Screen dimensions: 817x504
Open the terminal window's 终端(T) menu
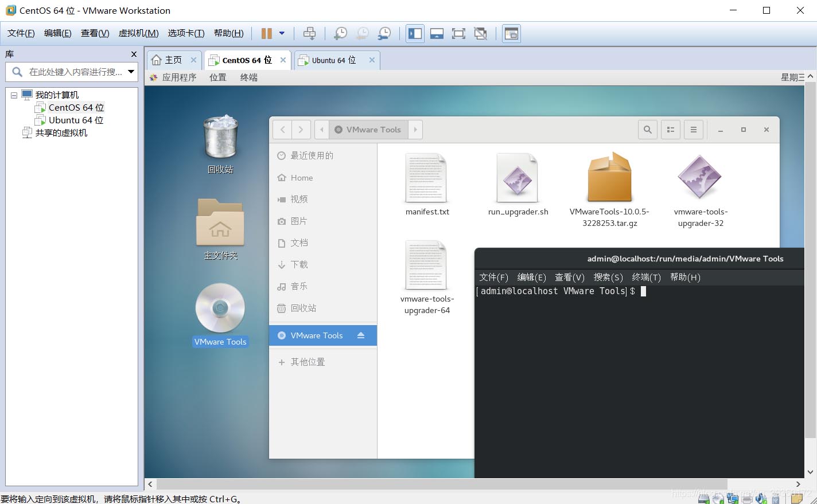(x=647, y=278)
